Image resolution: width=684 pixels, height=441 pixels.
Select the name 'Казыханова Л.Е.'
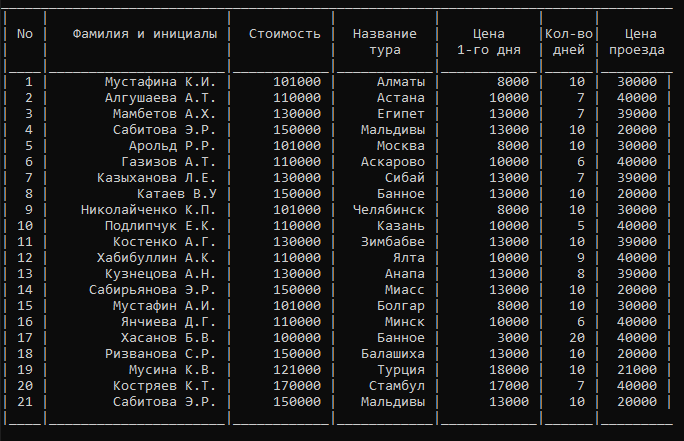[157, 178]
